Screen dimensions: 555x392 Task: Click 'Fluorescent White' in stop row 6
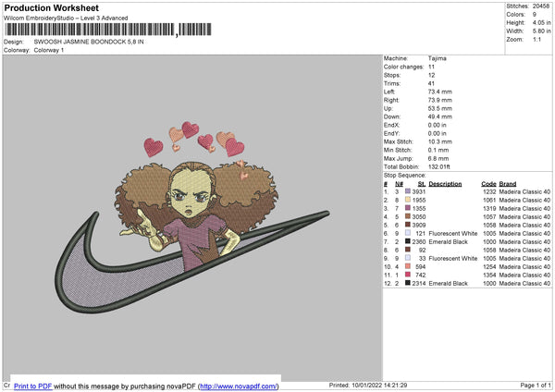click(x=452, y=233)
